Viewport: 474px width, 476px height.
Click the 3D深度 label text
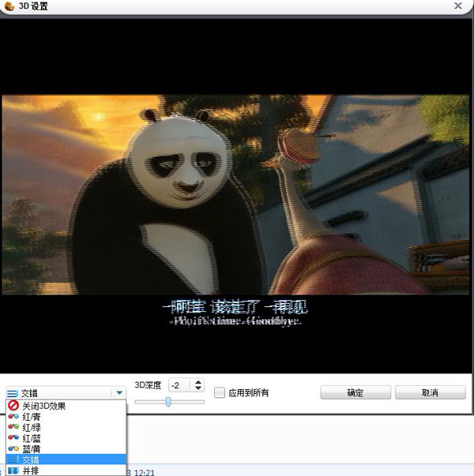[148, 385]
